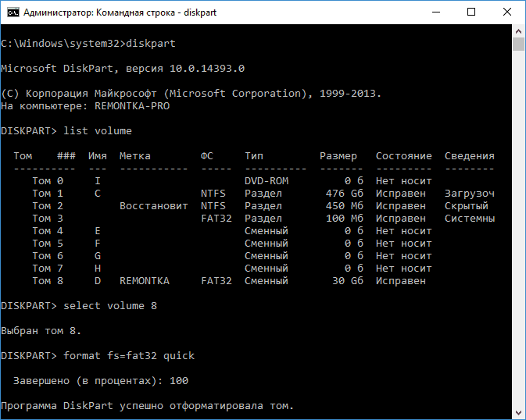Viewport: 526px width, 420px height.
Task: Click the 'ФС' column header
Action: coord(206,156)
